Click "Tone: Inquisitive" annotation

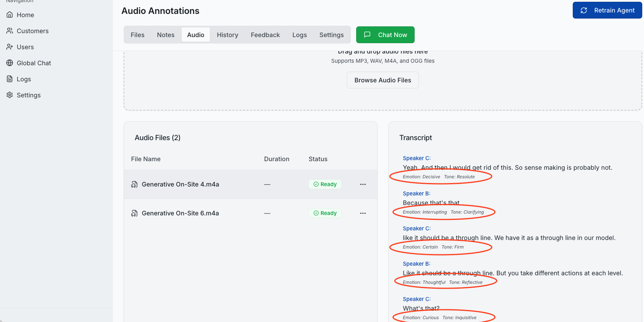(459, 318)
